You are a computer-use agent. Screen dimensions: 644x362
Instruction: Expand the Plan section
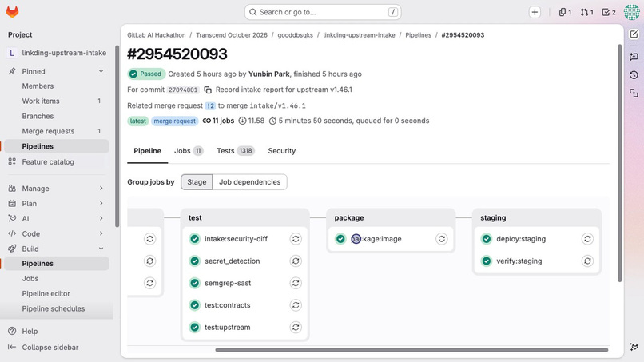coord(101,204)
